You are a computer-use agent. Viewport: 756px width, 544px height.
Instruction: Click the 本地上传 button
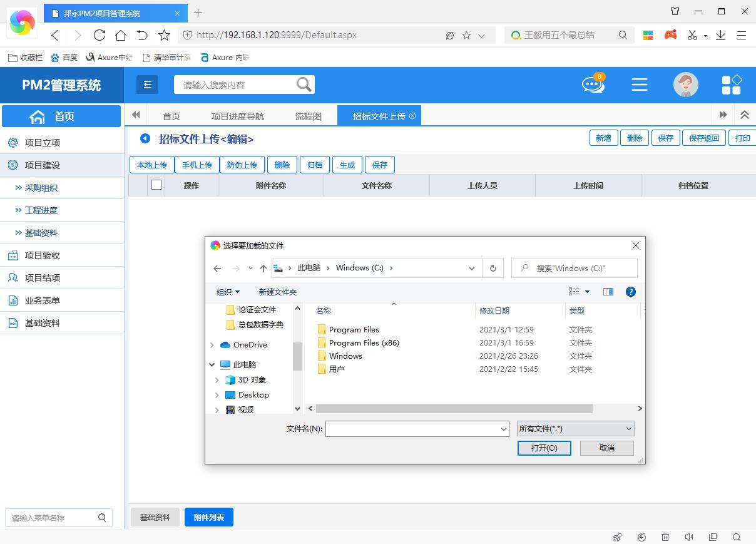click(151, 165)
